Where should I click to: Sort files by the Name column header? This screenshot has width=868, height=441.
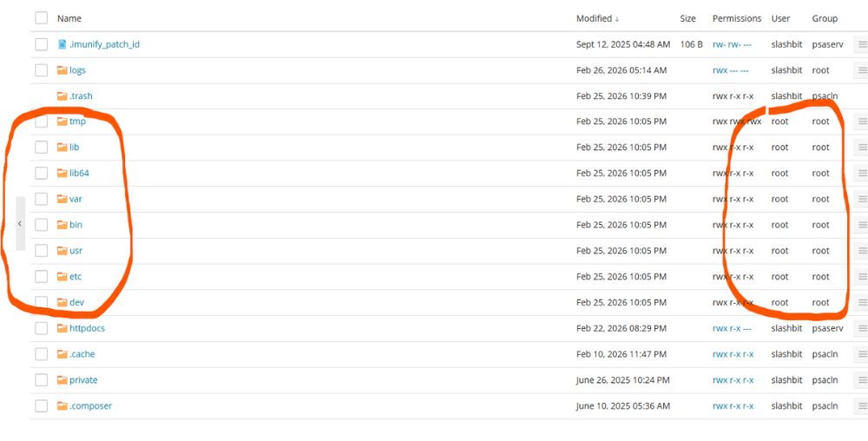[69, 18]
